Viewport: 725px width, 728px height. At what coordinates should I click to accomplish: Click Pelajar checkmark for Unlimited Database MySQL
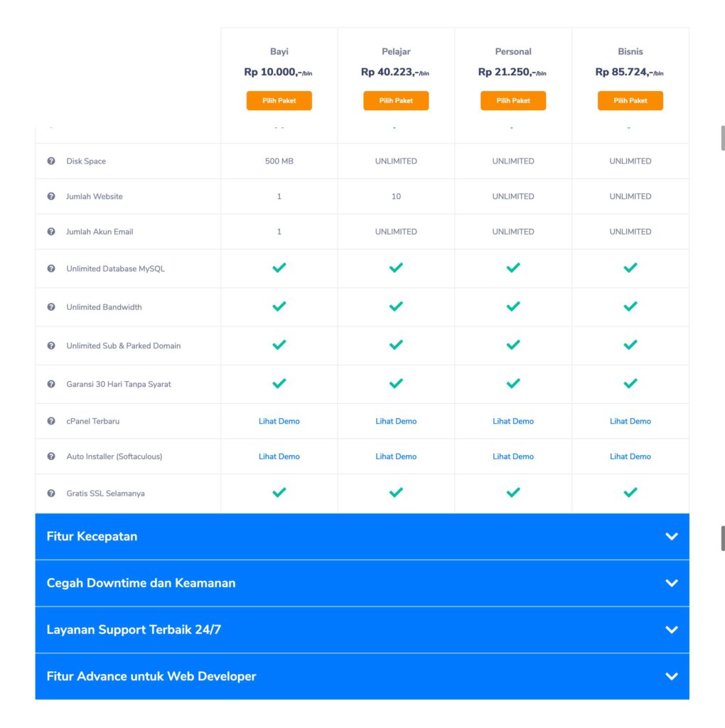click(x=396, y=267)
